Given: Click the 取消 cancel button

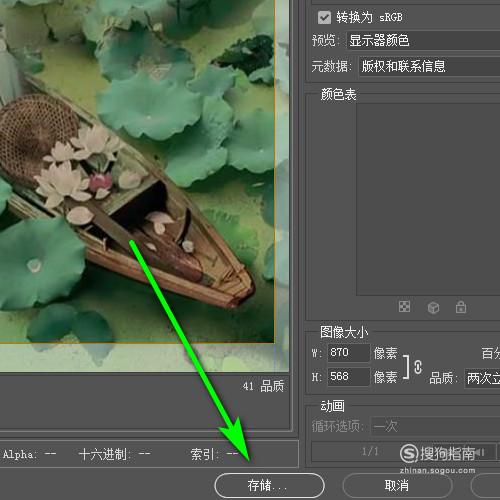Looking at the screenshot, I should click(x=397, y=485).
